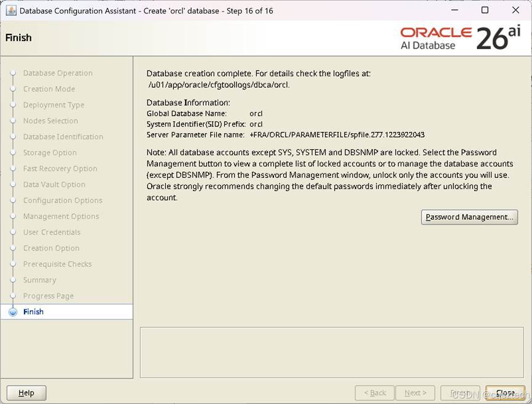
Task: Click the 'Server Parameter File name:' label
Action: (x=195, y=134)
